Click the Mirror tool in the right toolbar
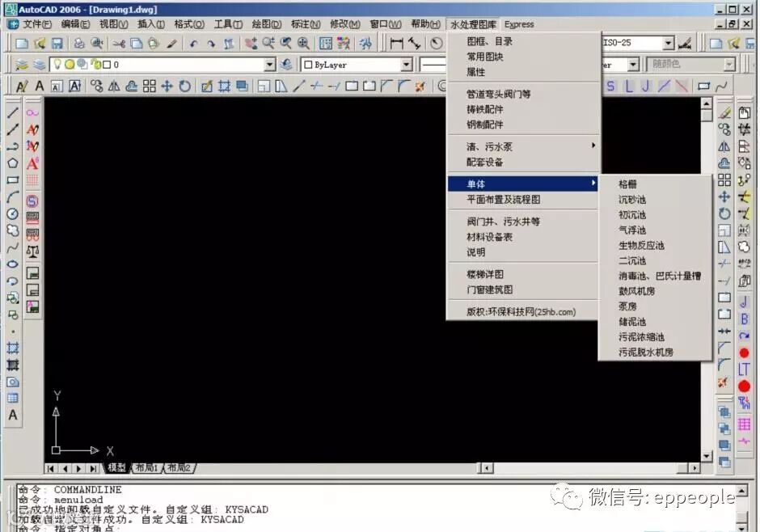The width and height of the screenshot is (760, 532). (724, 146)
